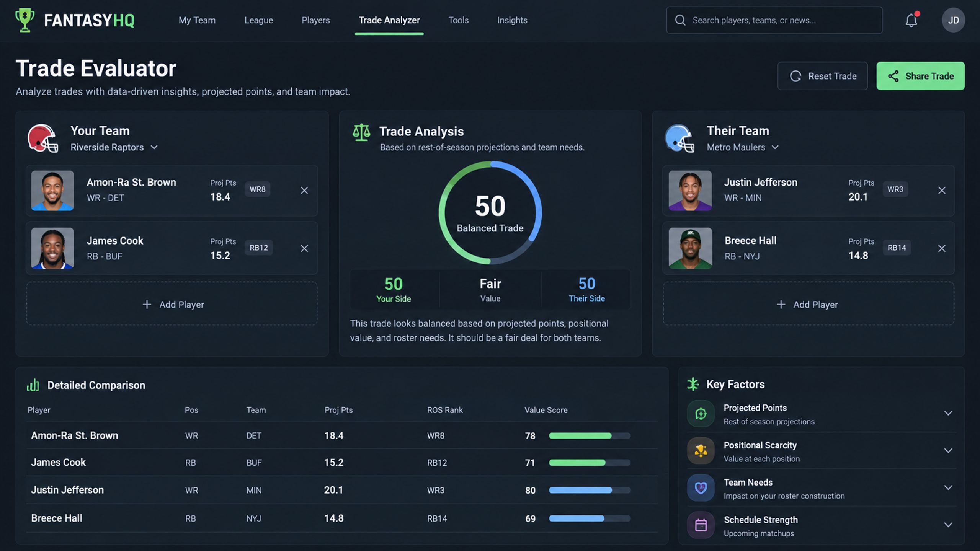Click the Key Factors sparkle icon

693,384
